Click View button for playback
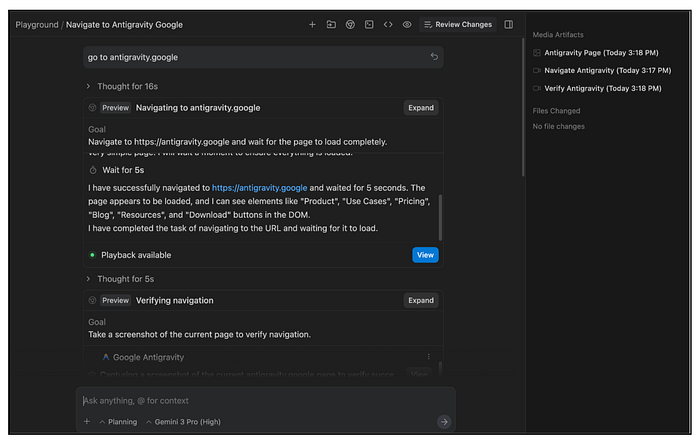Screen dimensions: 700x445 point(425,255)
